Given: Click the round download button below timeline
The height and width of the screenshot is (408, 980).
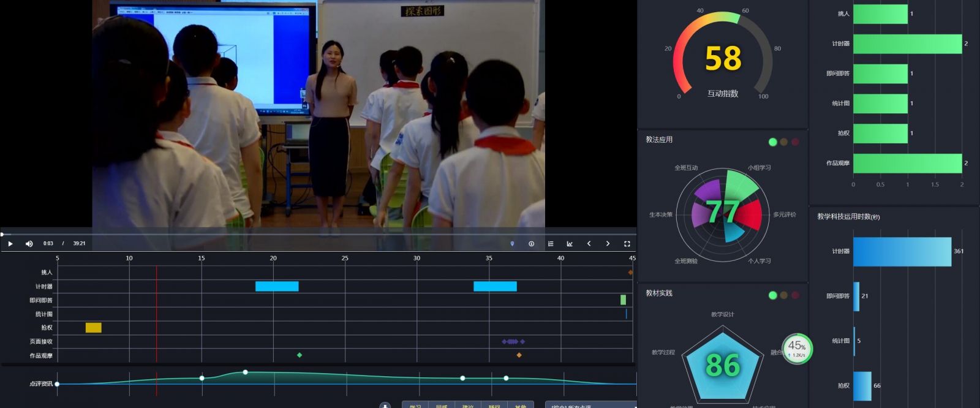Looking at the screenshot, I should point(385,406).
